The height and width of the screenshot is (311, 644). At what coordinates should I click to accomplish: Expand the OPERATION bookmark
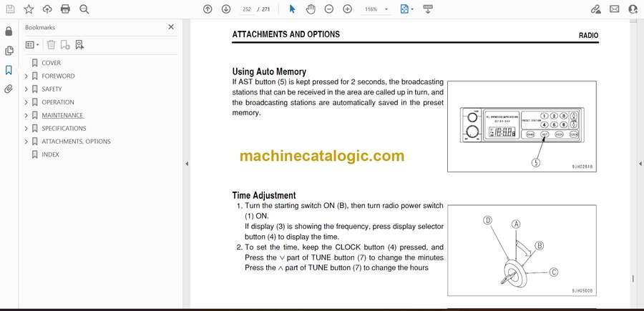26,102
